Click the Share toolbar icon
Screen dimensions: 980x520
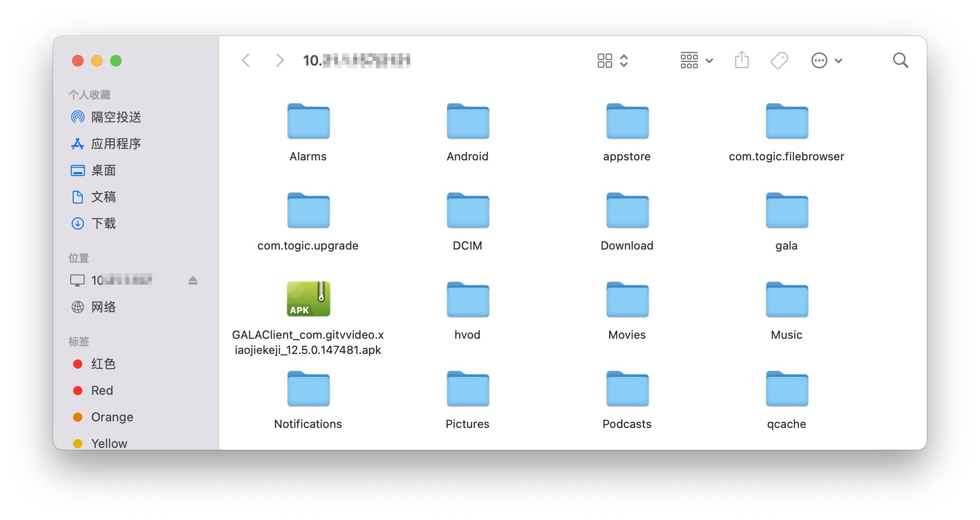pos(742,60)
